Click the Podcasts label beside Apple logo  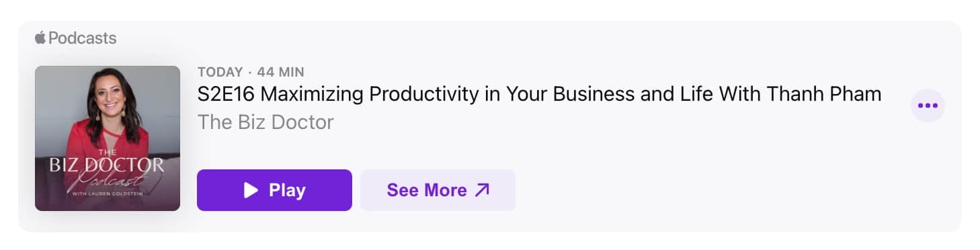(82, 38)
